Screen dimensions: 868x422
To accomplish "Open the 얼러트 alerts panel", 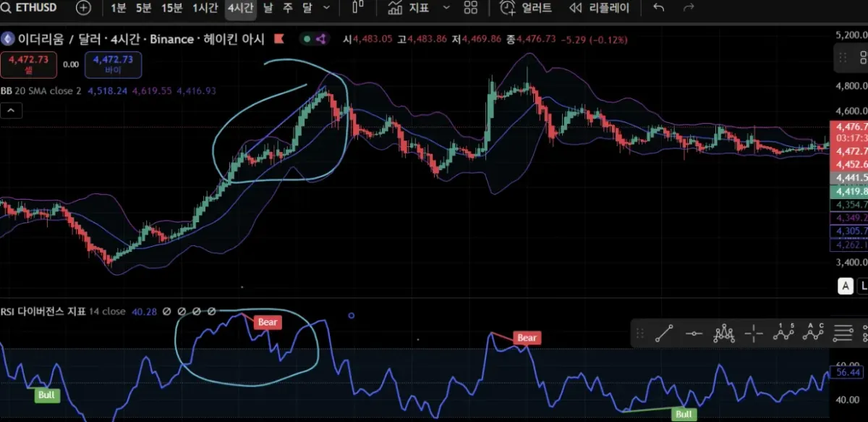I will 528,8.
